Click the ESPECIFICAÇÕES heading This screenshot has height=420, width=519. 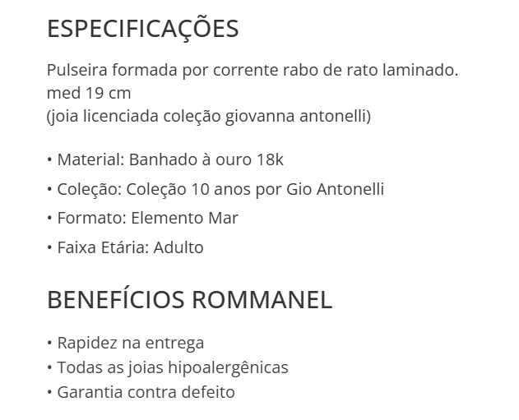click(x=142, y=29)
